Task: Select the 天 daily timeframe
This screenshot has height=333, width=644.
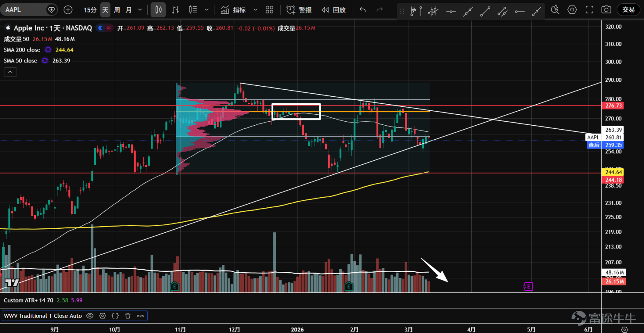Action: click(105, 10)
